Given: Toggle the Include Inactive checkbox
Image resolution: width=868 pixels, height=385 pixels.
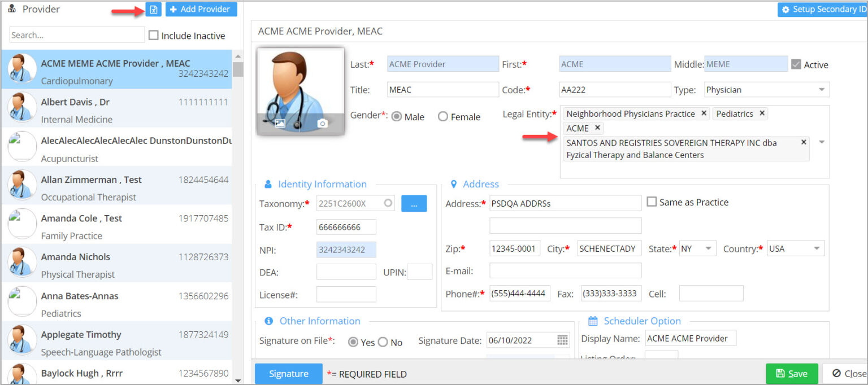Looking at the screenshot, I should [x=153, y=35].
